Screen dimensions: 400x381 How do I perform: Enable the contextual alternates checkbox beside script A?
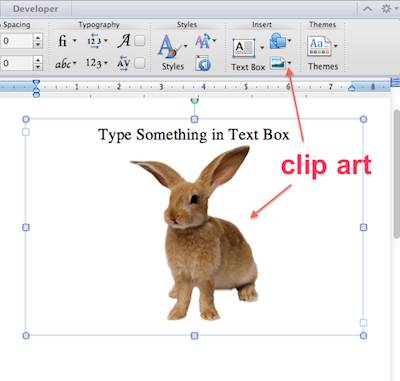coord(140,41)
